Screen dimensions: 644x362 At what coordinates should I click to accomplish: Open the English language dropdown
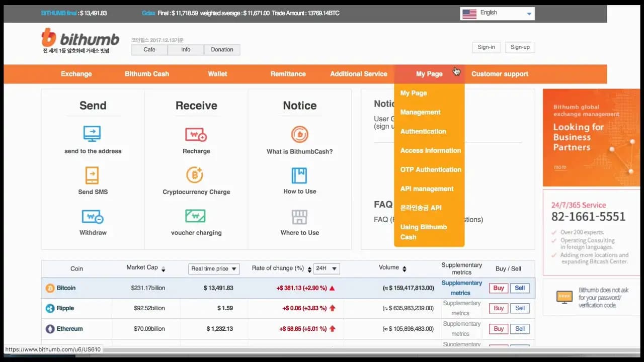[x=497, y=14]
